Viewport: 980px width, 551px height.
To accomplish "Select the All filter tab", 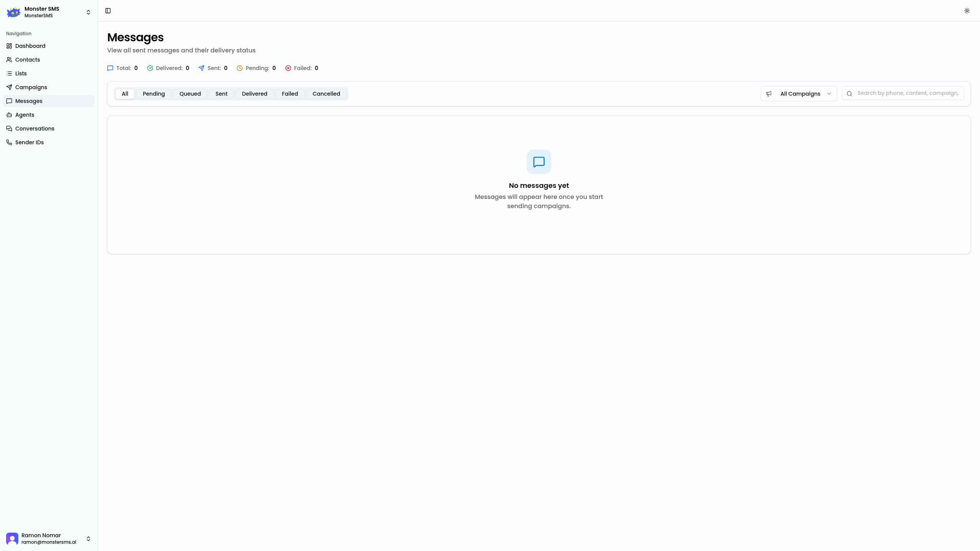I will pyautogui.click(x=125, y=94).
